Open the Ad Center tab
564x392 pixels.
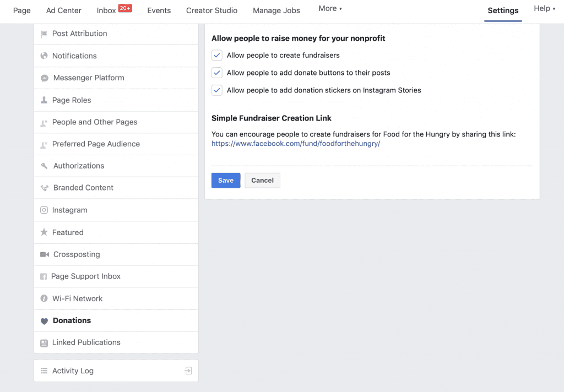coord(64,11)
